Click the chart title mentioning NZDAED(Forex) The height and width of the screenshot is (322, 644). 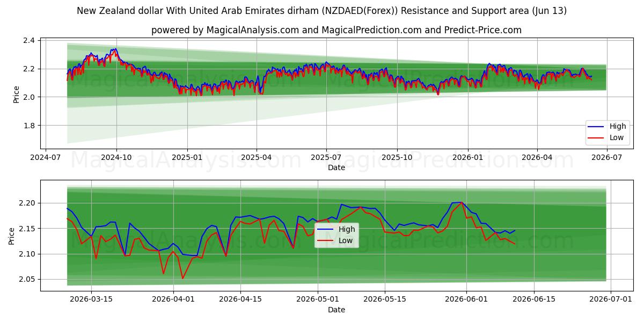point(322,11)
